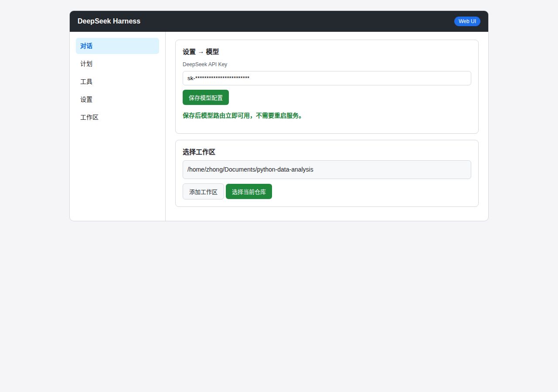558x392 pixels.
Task: Open the 工具 sidebar item
Action: tap(117, 81)
